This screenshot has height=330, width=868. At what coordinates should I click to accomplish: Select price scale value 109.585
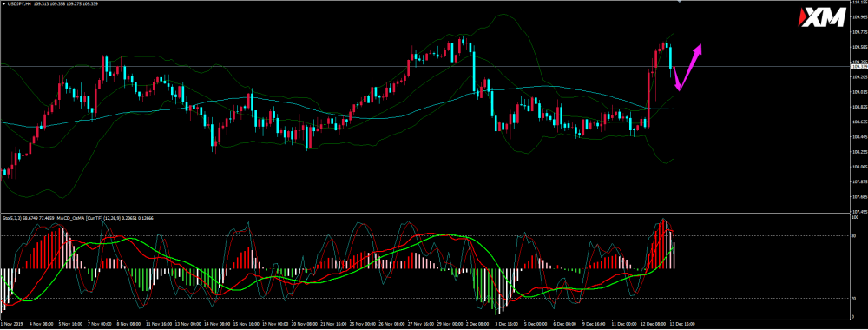(x=860, y=47)
